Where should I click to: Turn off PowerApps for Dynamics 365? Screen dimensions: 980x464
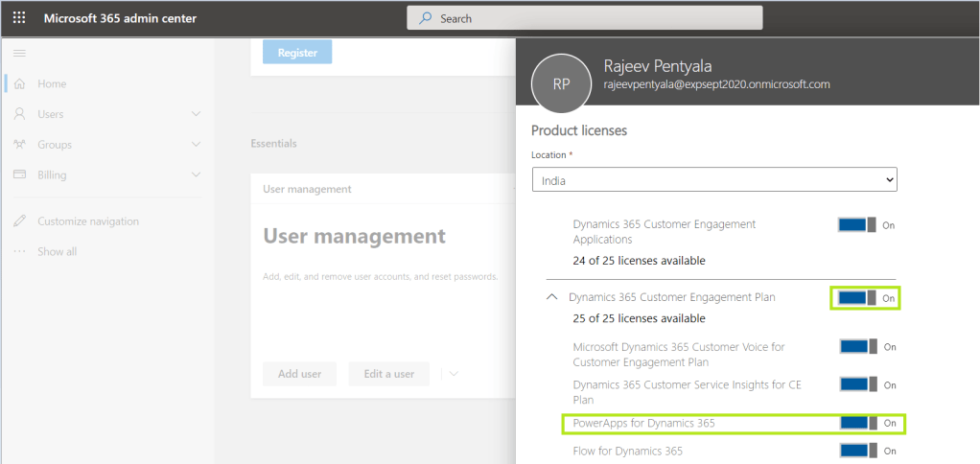point(858,423)
